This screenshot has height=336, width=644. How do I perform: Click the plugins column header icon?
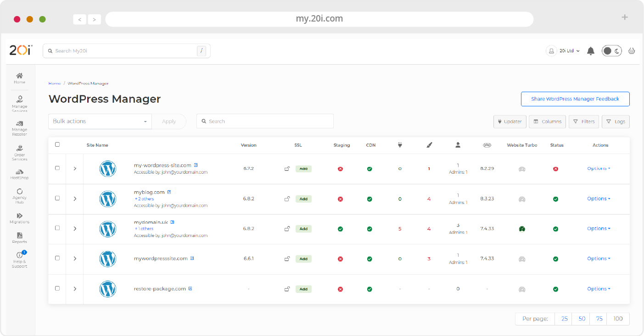click(x=400, y=145)
